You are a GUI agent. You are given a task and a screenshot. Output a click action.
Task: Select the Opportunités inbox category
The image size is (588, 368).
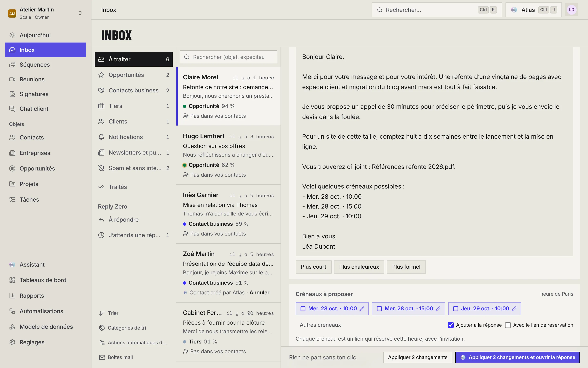click(134, 75)
